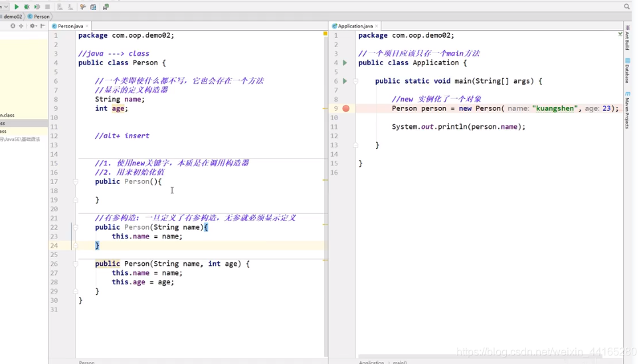The width and height of the screenshot is (643, 364).
Task: Click '//alt+ insert' comment
Action: point(122,136)
